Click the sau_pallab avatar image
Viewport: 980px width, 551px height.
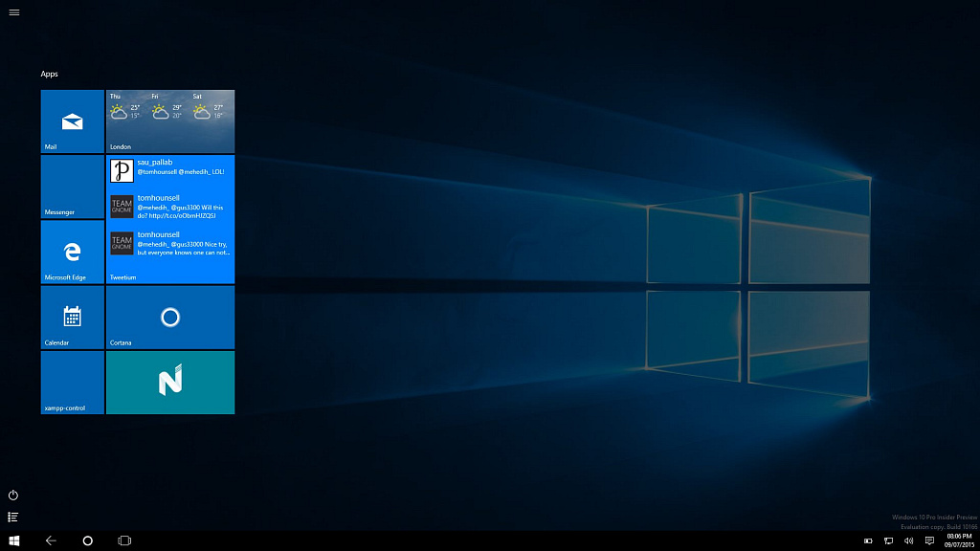coord(122,170)
